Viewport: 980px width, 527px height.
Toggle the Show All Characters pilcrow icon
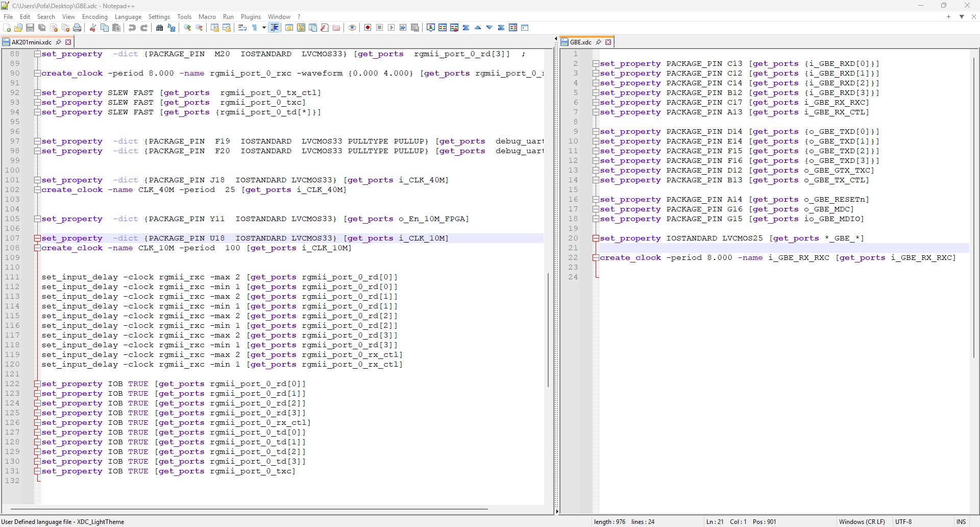point(255,28)
